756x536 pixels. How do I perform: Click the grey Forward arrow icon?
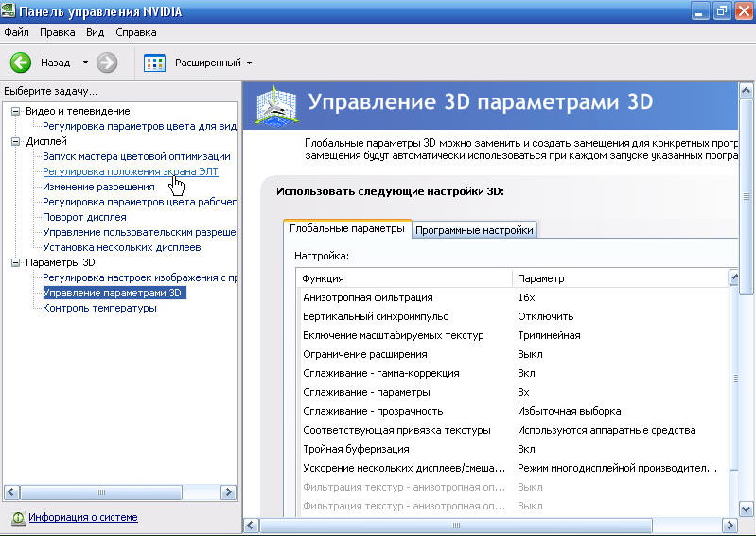(107, 63)
